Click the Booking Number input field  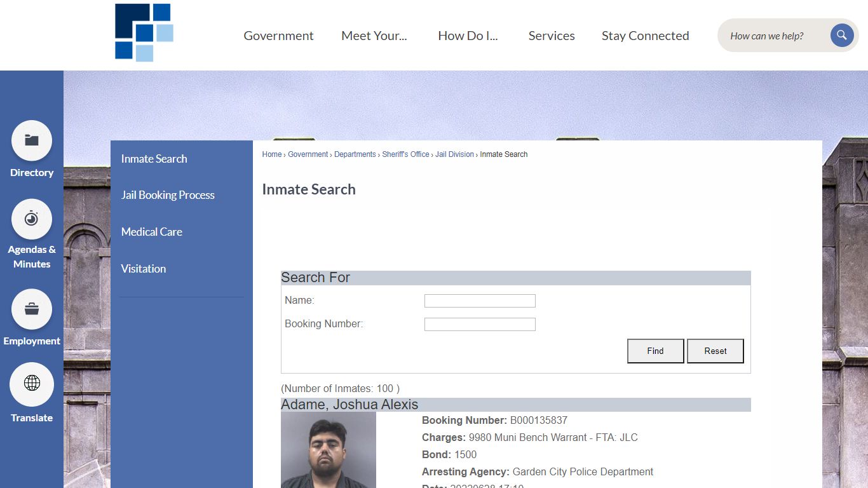480,325
